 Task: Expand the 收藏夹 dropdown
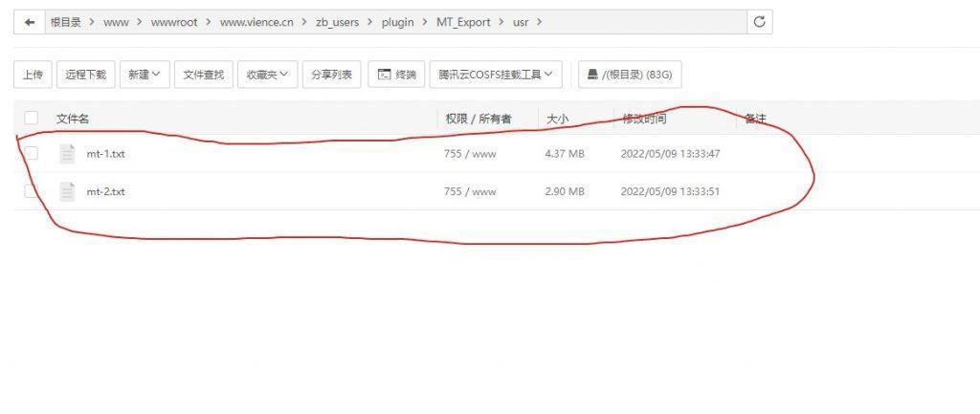(x=266, y=75)
